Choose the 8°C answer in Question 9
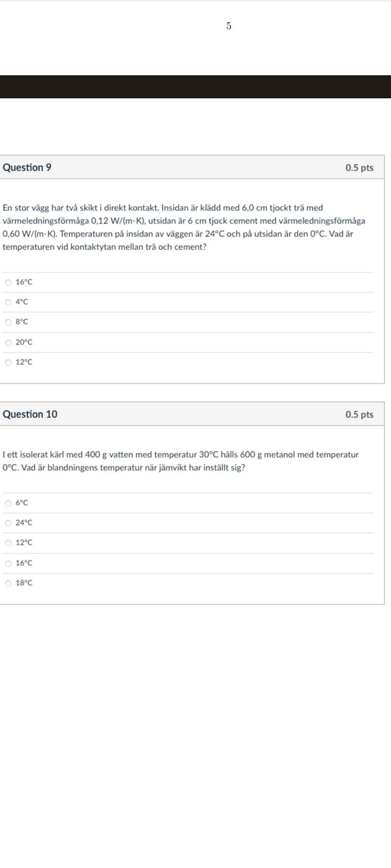This screenshot has width=391, height=868. (x=8, y=322)
